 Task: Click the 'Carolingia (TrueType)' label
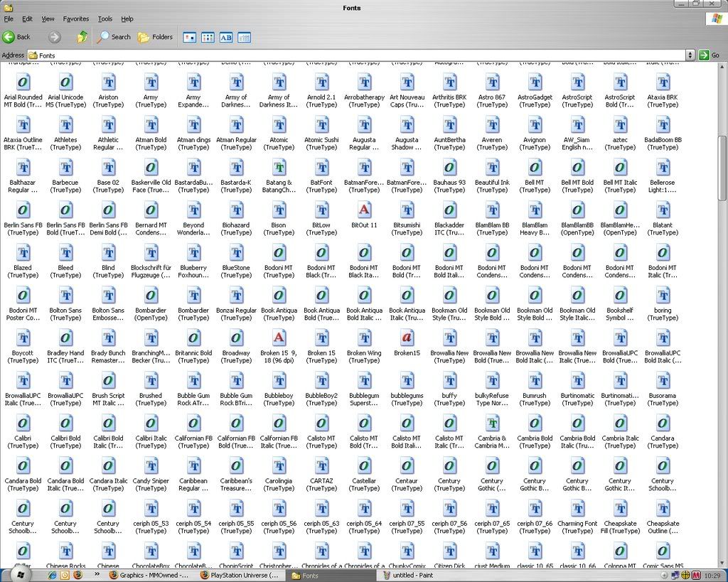(279, 485)
